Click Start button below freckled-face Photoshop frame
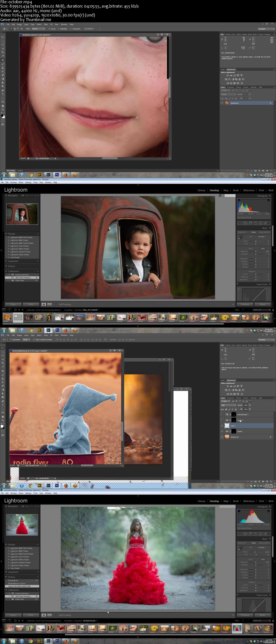This screenshot has height=644, width=276. (4, 175)
